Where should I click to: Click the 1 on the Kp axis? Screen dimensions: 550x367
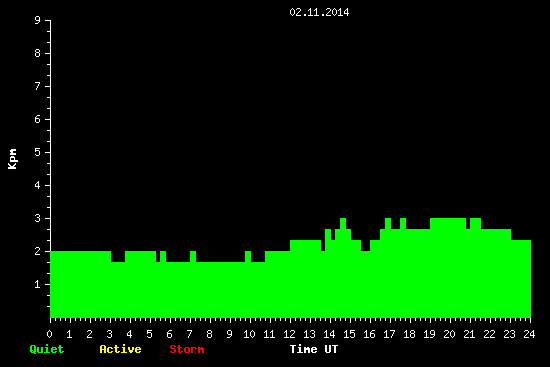38,284
